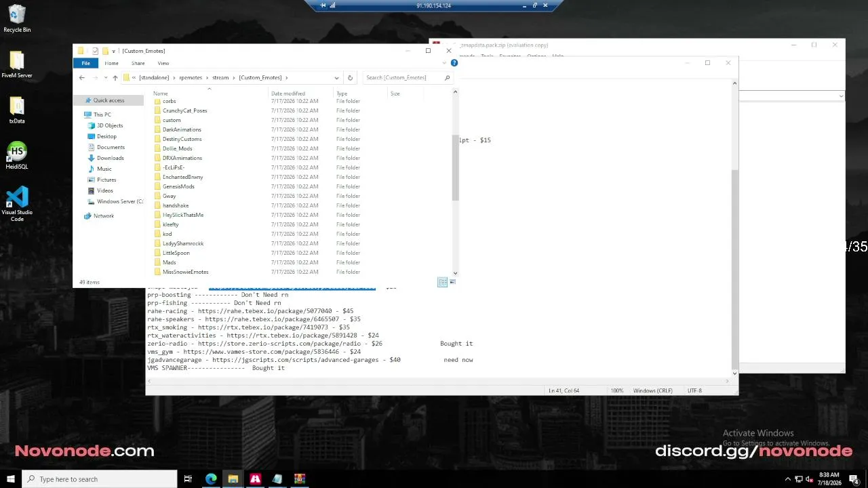Open the View ribbon tab
This screenshot has width=868, height=488.
coord(163,63)
